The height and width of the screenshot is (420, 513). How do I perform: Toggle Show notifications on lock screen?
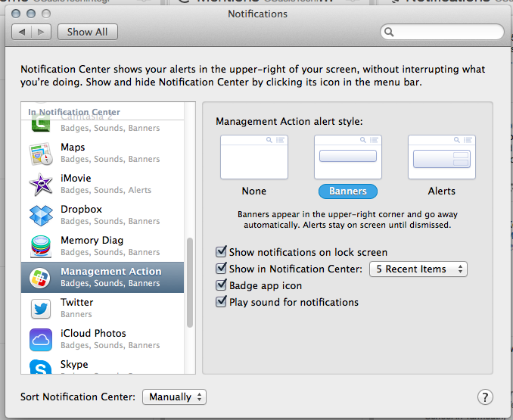pos(221,252)
